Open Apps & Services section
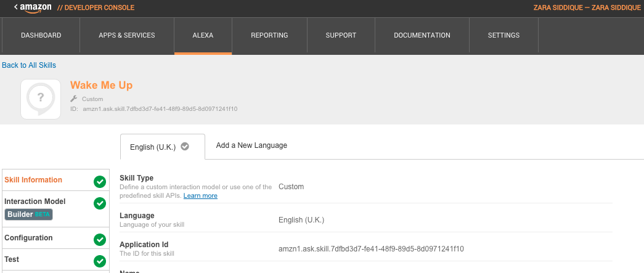 pyautogui.click(x=127, y=35)
